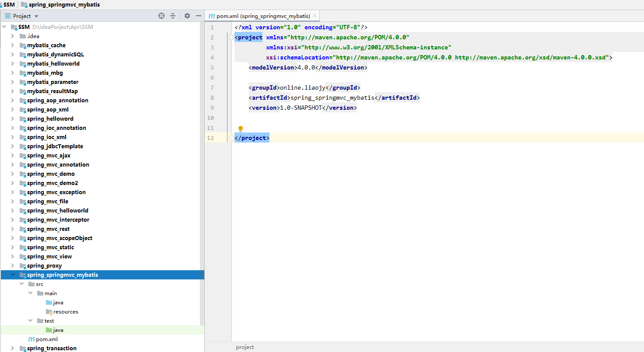The width and height of the screenshot is (644, 352).
Task: Select spring_helloword module
Action: coord(50,119)
